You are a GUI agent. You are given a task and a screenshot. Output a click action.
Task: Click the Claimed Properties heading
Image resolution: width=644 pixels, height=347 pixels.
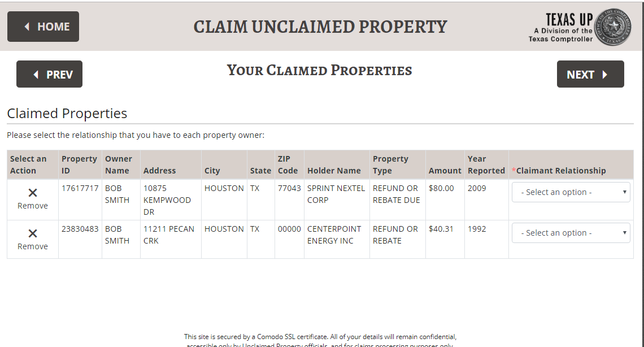click(x=67, y=113)
